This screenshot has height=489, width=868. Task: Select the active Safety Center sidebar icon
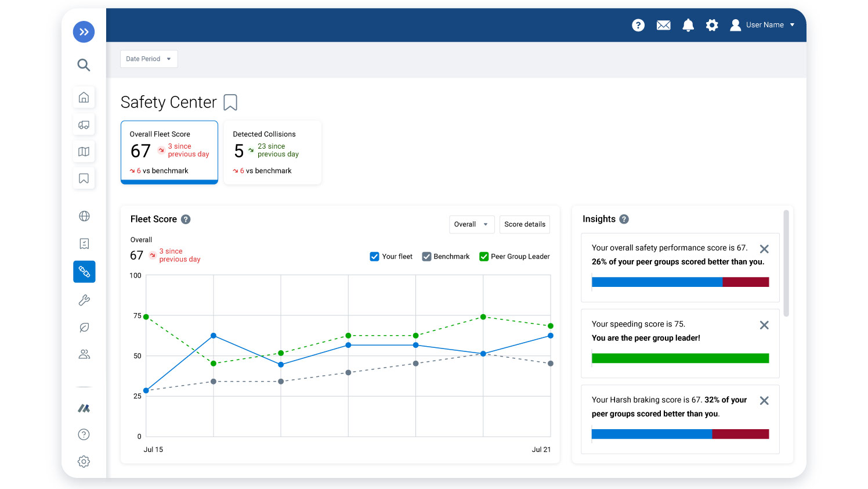tap(84, 271)
